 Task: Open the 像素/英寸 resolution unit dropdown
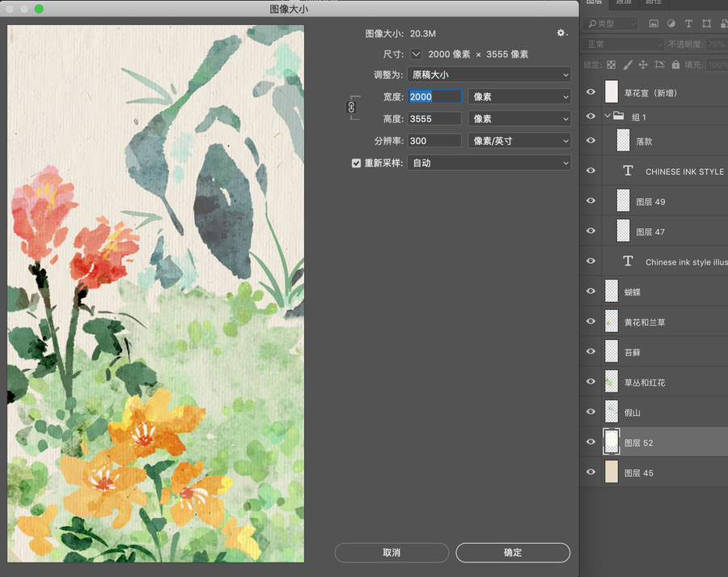[519, 141]
